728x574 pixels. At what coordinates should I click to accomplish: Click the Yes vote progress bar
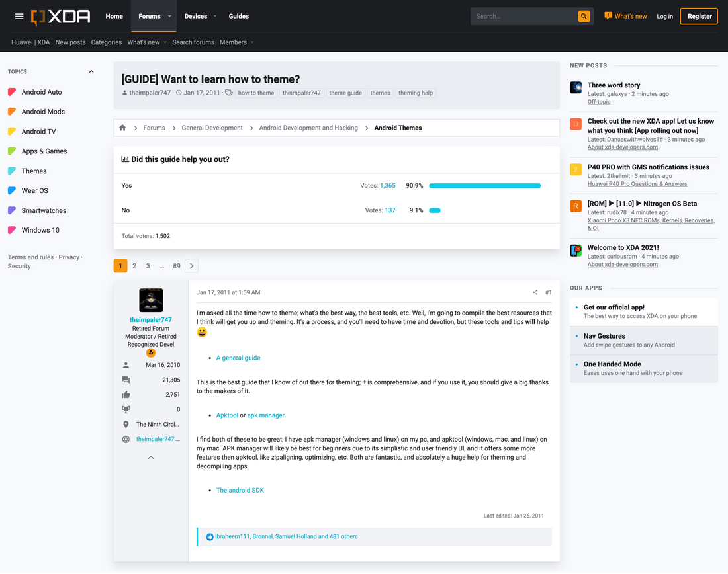pos(485,185)
